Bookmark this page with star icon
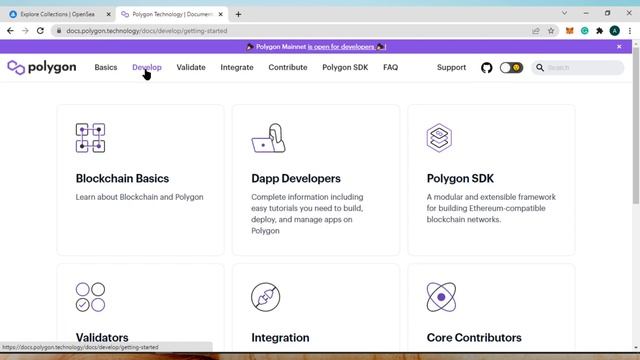Screen dimensions: 640x360 pos(551,31)
